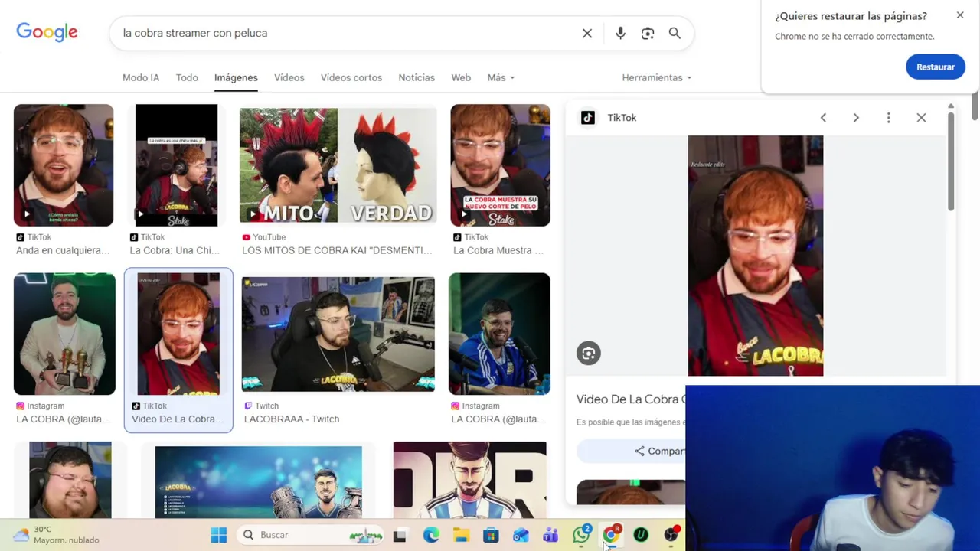
Task: Switch to the Vídeos tab
Action: [x=289, y=77]
